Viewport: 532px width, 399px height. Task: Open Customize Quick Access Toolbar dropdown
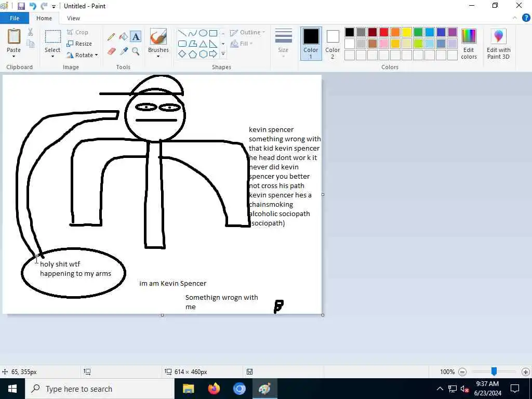click(x=54, y=6)
